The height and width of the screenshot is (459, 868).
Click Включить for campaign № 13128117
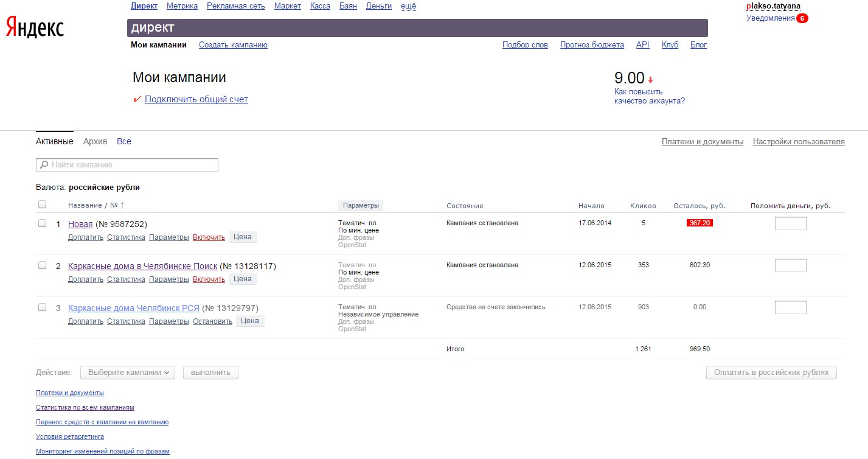pyautogui.click(x=209, y=279)
